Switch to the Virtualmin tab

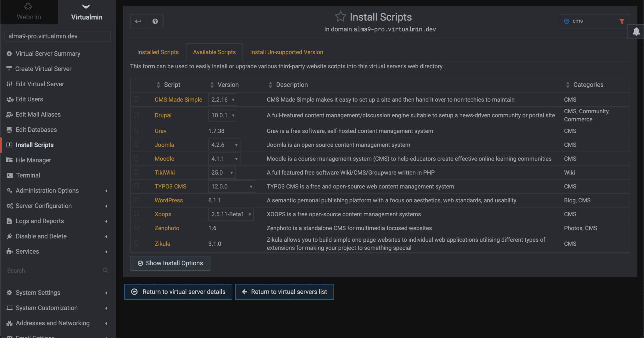tap(87, 12)
